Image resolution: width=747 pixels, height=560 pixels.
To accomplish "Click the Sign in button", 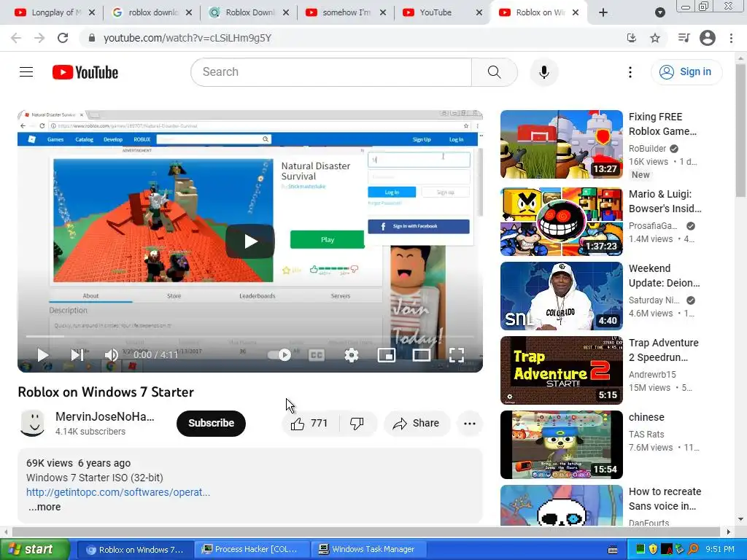I will [686, 72].
